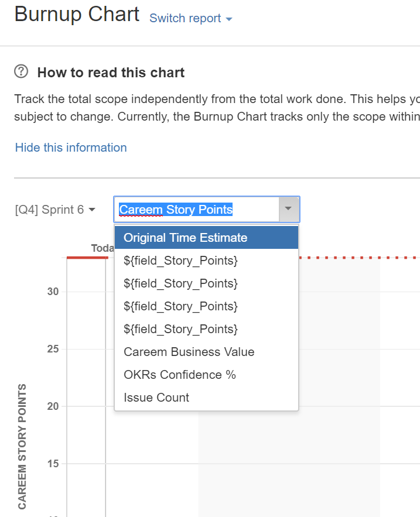Click the How to read this chart heading
Image resolution: width=420 pixels, height=517 pixels.
111,73
